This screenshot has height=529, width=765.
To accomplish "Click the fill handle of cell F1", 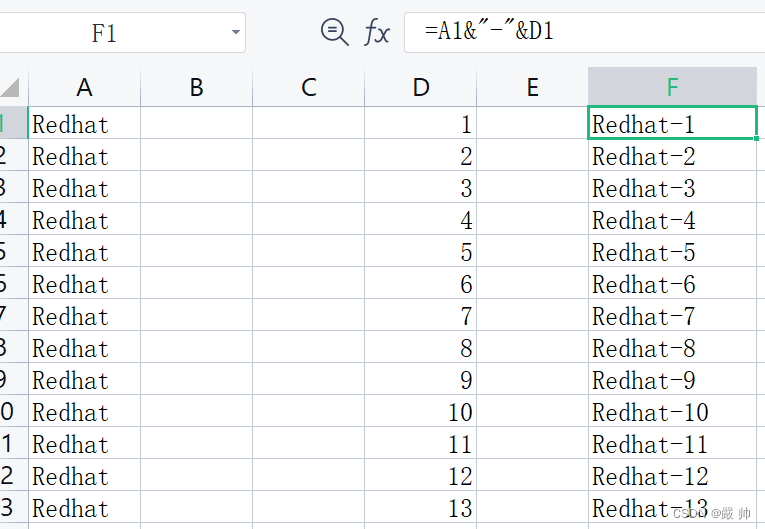I will point(756,139).
